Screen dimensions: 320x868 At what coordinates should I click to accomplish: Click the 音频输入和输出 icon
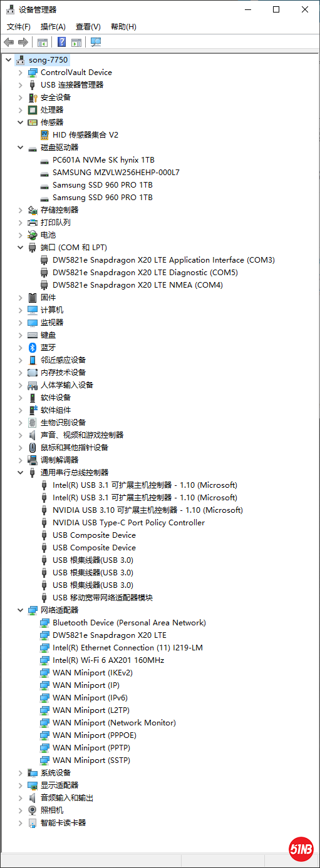(33, 798)
